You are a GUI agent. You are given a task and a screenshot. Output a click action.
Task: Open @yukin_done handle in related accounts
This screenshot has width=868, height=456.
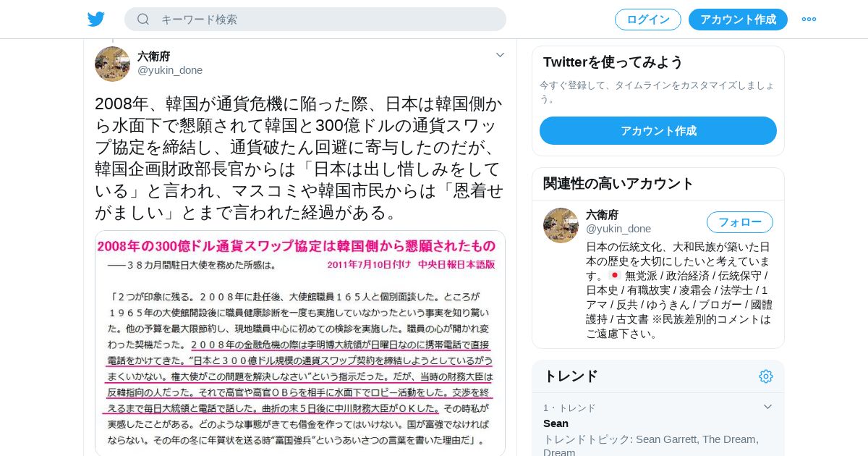(618, 229)
